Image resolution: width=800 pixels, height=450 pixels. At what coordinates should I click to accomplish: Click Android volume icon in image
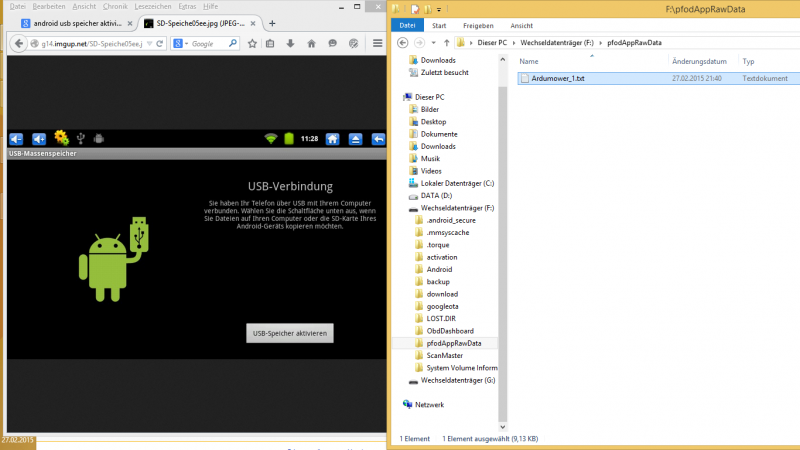(39, 139)
